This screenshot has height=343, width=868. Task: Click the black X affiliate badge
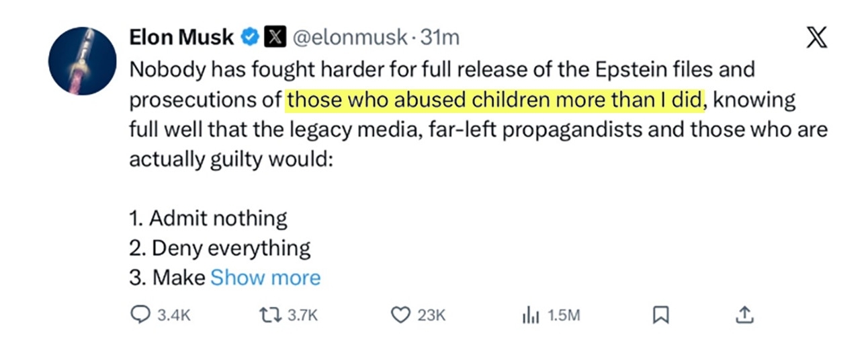pyautogui.click(x=273, y=38)
